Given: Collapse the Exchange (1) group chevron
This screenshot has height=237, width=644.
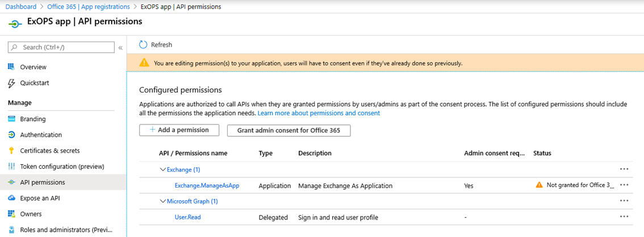Looking at the screenshot, I should pos(163,169).
